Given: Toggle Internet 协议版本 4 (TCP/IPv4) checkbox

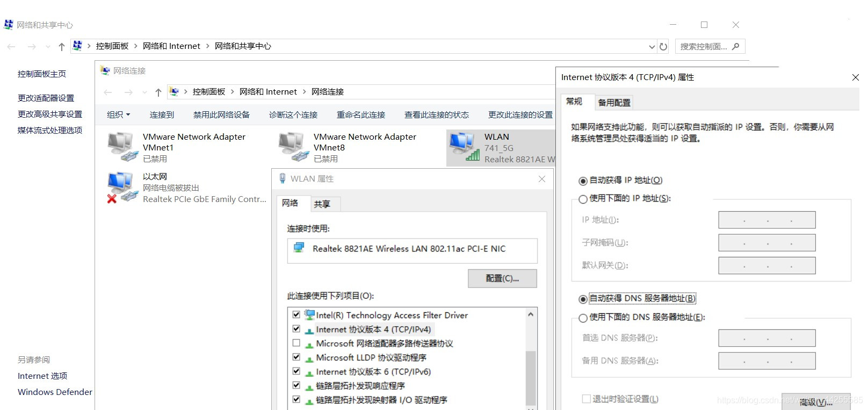Looking at the screenshot, I should [x=296, y=328].
